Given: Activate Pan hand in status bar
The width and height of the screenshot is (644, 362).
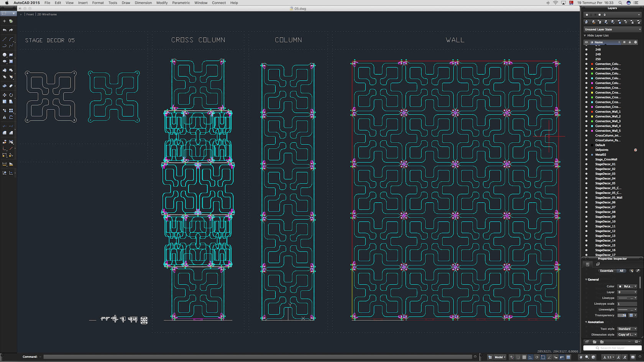Looking at the screenshot, I should [x=581, y=357].
